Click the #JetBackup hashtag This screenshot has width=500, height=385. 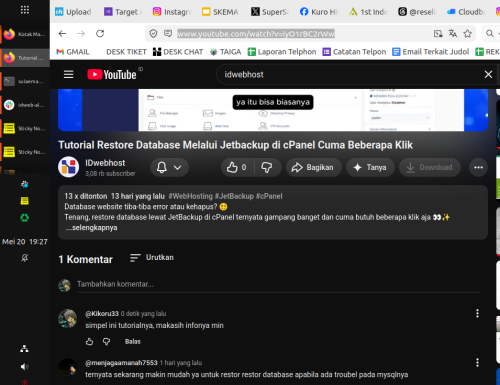[x=234, y=196]
